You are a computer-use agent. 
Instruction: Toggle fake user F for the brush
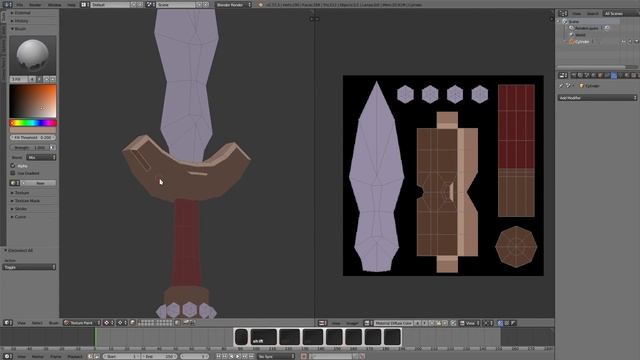[39, 79]
